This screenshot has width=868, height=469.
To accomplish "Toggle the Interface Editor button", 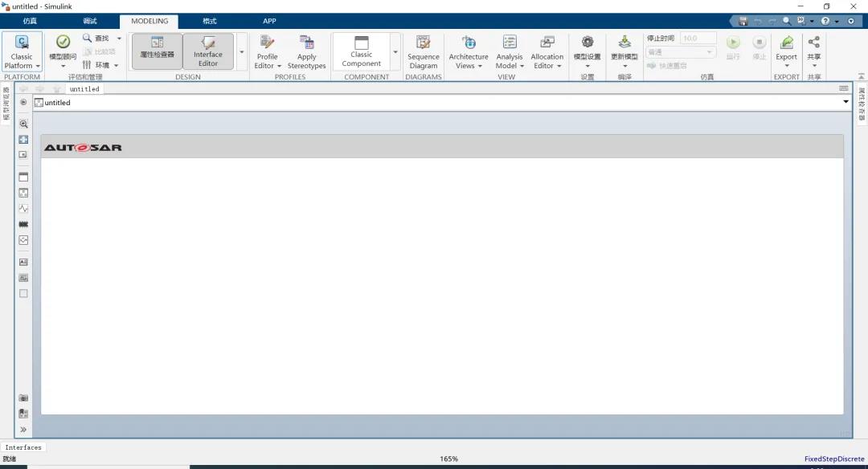I will pyautogui.click(x=208, y=50).
